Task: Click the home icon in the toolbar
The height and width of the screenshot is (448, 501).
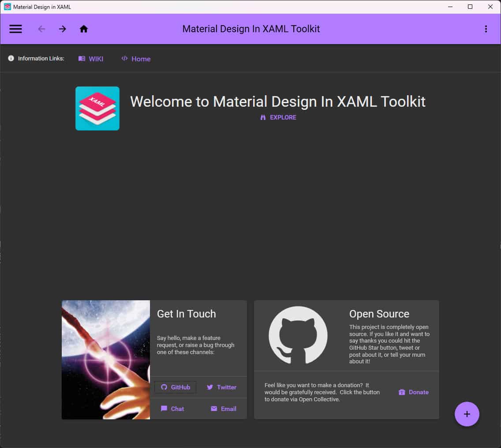Action: (84, 29)
